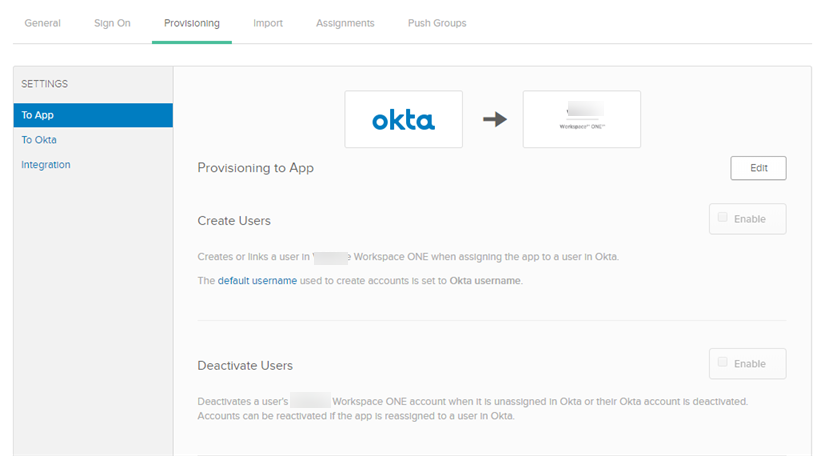Follow the default username link
828x456 pixels.
(257, 281)
